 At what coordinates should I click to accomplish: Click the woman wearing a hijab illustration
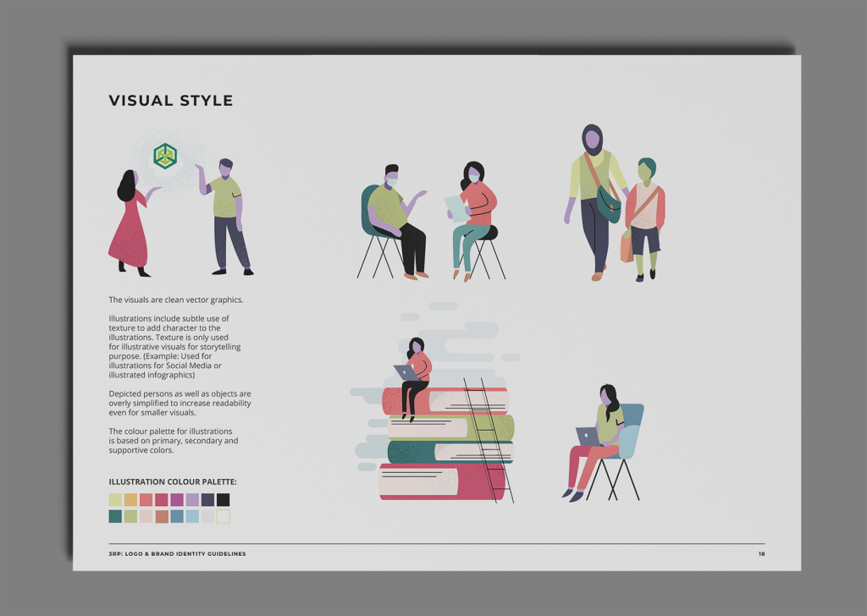(x=596, y=201)
